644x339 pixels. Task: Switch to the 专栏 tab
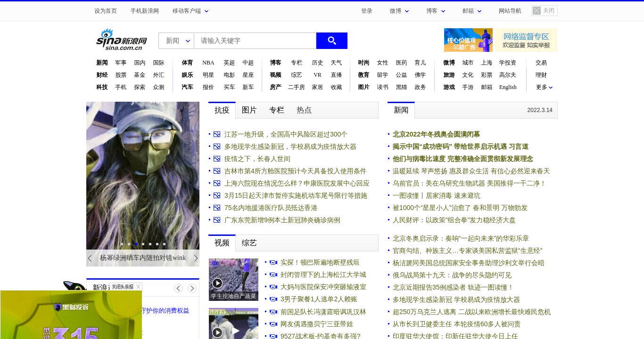(x=277, y=110)
